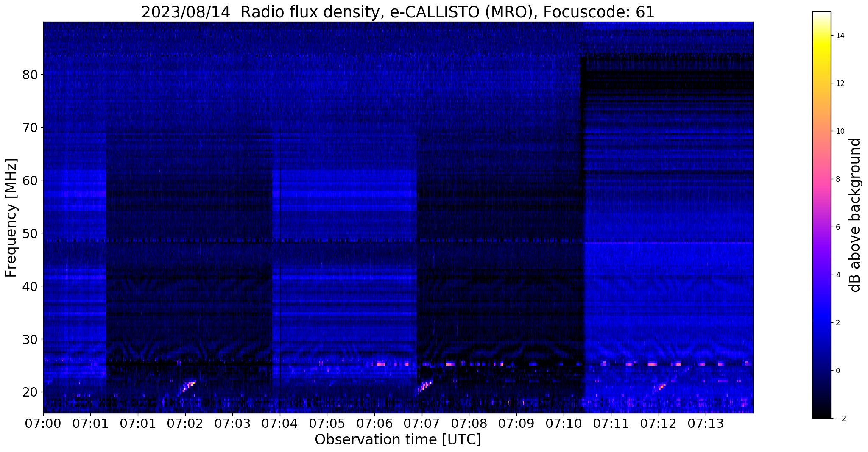Viewport: 868px width, 452px height.
Task: Click the colorbar tick labeled 2
Action: 837,323
